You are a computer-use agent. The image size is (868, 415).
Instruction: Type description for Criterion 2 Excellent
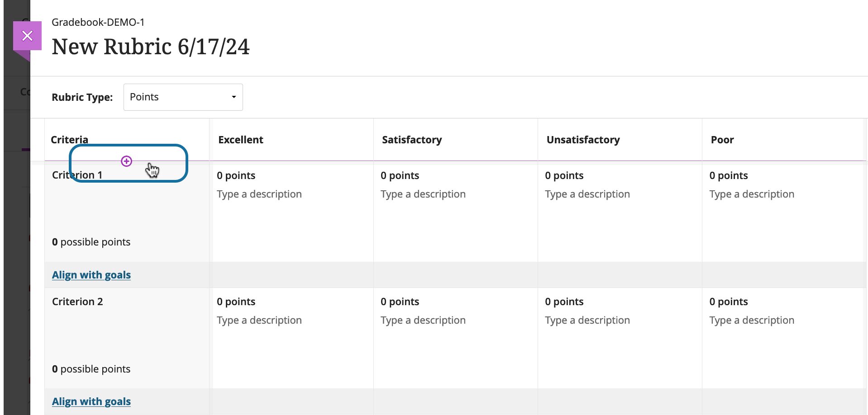pos(259,320)
